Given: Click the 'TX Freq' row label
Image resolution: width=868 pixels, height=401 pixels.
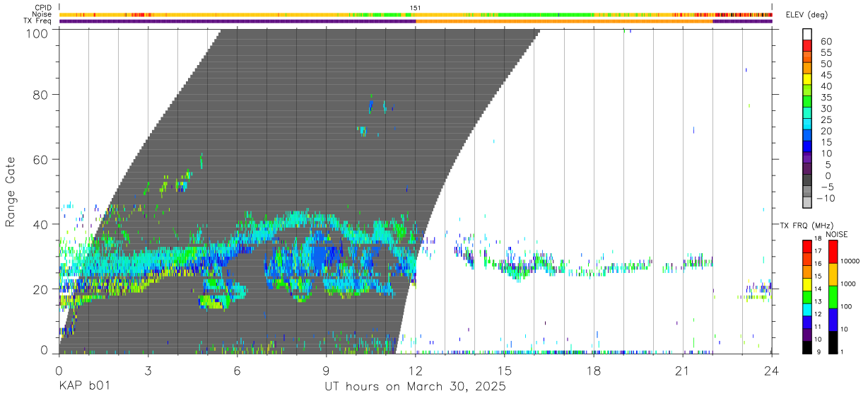Looking at the screenshot, I should click(x=37, y=21).
